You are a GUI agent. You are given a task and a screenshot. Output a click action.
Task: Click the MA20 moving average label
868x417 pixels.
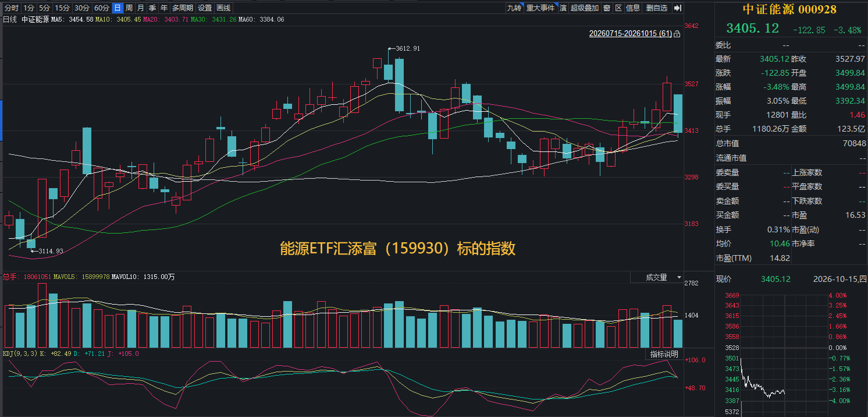(x=165, y=19)
